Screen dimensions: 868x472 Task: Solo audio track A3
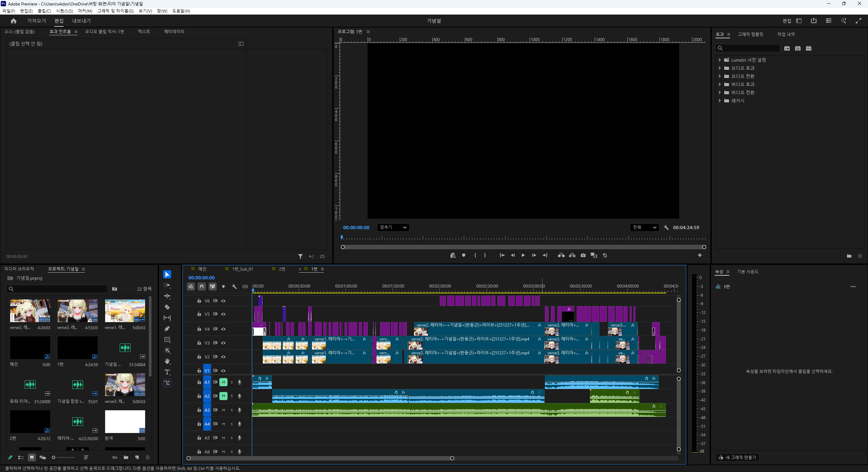[x=232, y=410]
